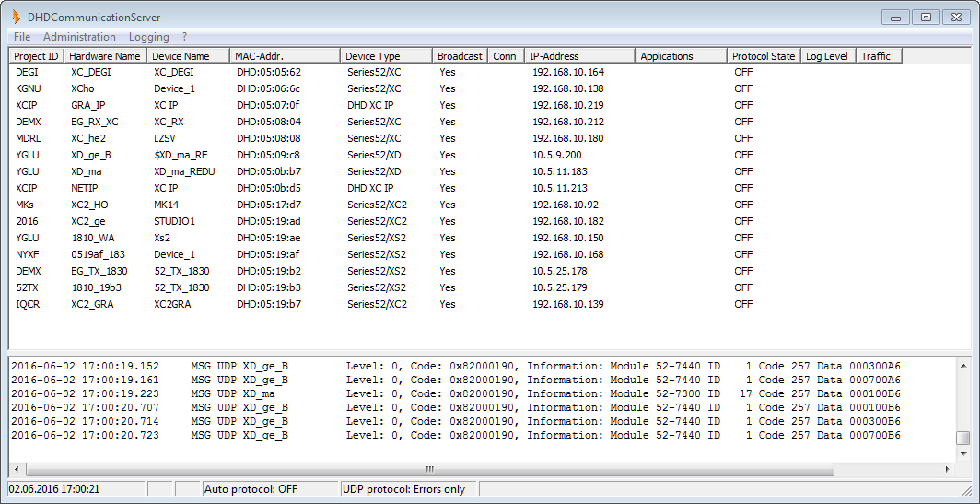The width and height of the screenshot is (980, 504).
Task: Open the Logging menu
Action: (149, 37)
